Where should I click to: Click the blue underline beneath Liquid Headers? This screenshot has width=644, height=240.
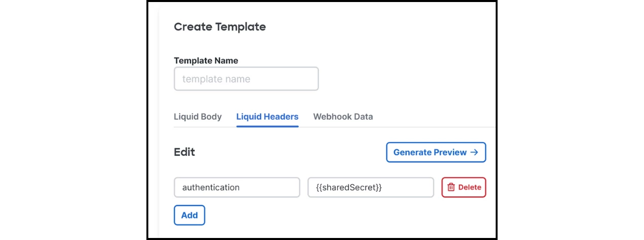coord(267,126)
